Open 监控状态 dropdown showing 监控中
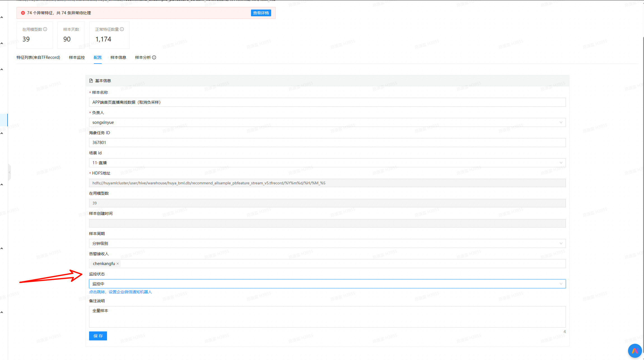644x360 pixels. (327, 284)
